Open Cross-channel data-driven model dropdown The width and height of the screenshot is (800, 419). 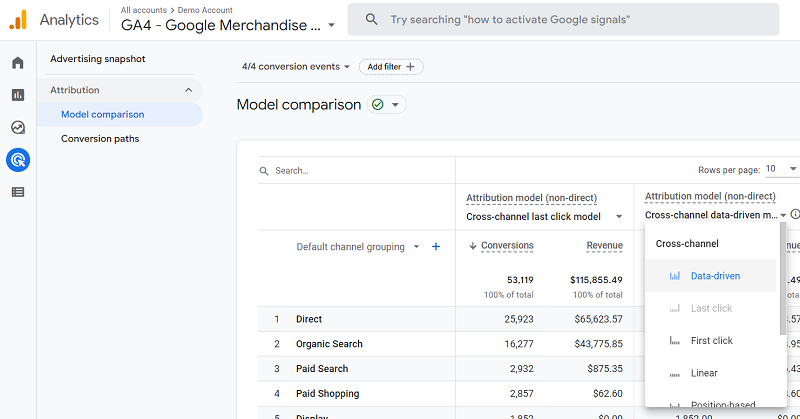point(715,215)
